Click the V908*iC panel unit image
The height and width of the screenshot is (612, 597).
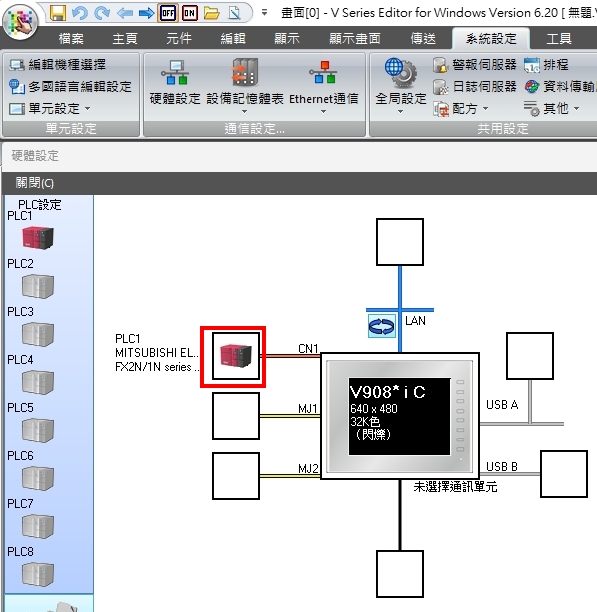click(x=400, y=416)
